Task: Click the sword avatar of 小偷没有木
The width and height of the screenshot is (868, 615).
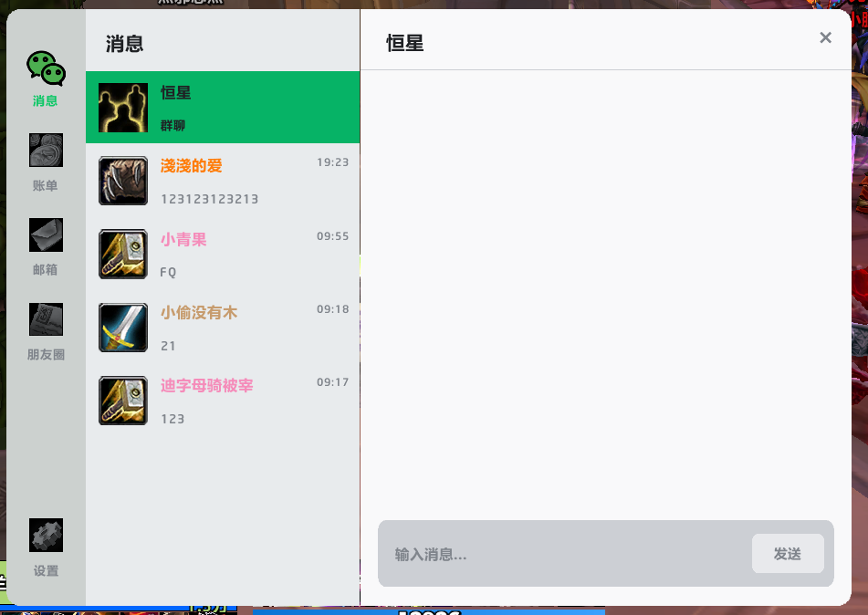Action: click(123, 328)
